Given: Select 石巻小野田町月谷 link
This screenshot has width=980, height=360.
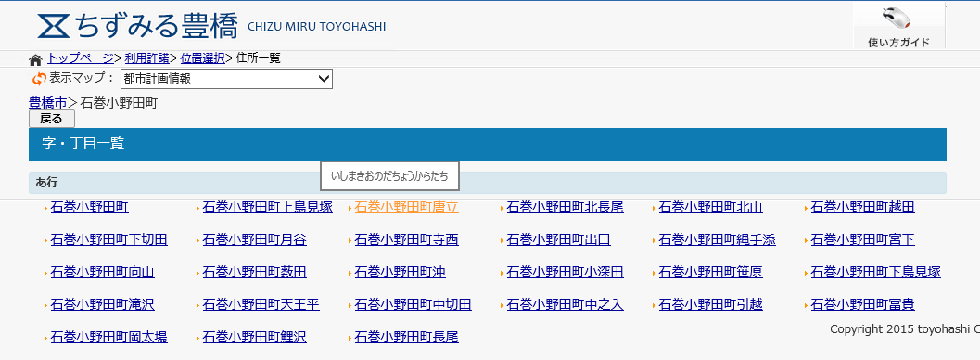Looking at the screenshot, I should point(254,239).
